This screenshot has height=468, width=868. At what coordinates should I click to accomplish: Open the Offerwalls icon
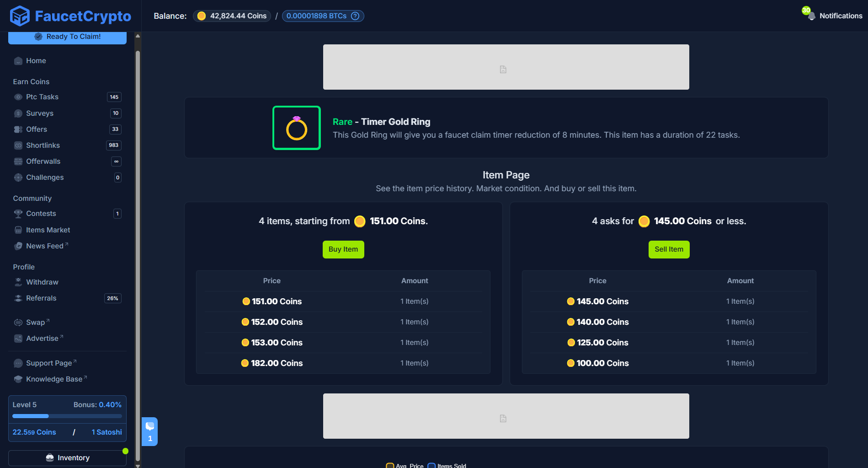(18, 161)
